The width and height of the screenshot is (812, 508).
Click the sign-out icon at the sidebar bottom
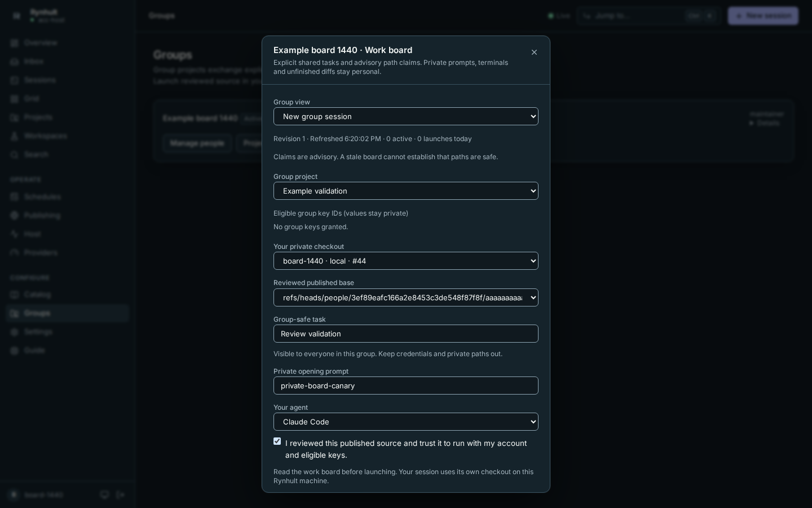click(121, 495)
